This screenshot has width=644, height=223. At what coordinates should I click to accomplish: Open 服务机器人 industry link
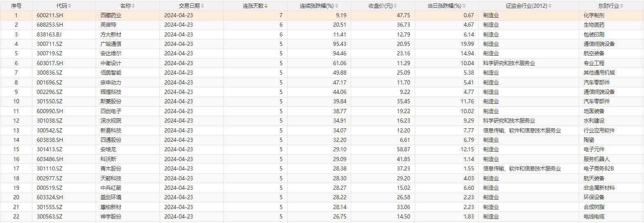(597, 159)
